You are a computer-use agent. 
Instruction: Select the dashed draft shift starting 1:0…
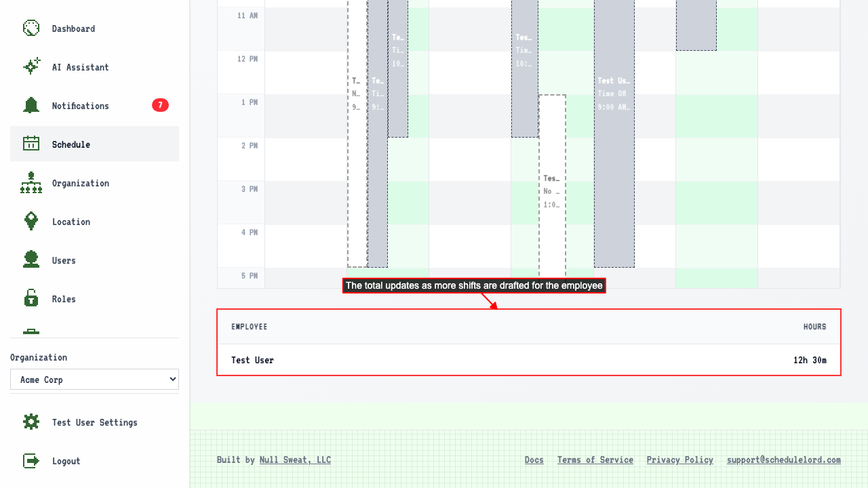[552, 187]
